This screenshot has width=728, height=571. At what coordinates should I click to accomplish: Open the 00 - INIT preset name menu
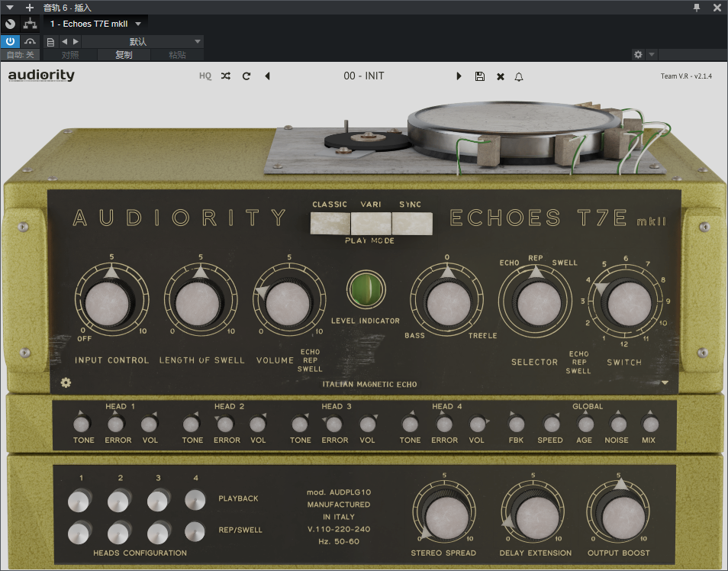click(363, 76)
